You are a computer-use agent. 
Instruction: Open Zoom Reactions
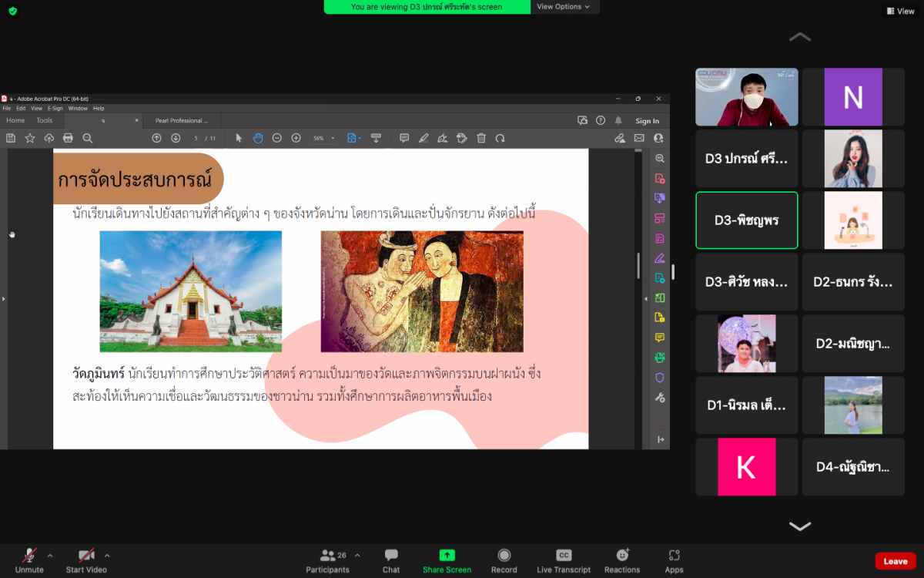(x=622, y=561)
